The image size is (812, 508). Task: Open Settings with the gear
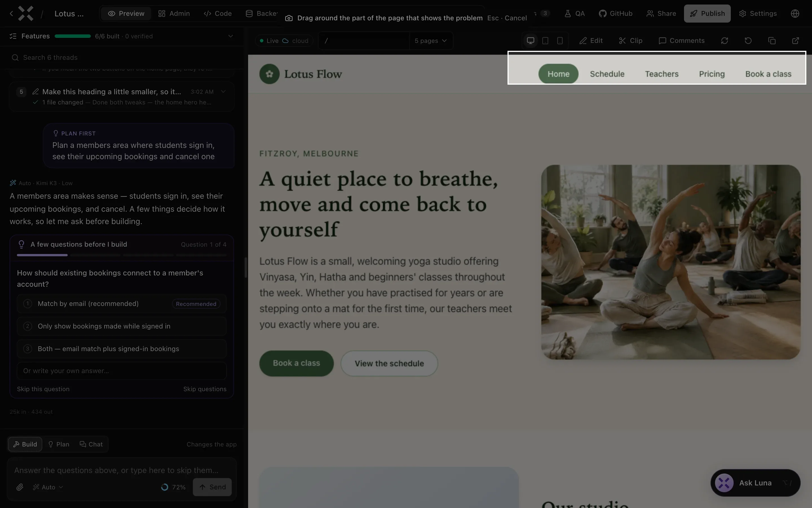click(x=758, y=14)
